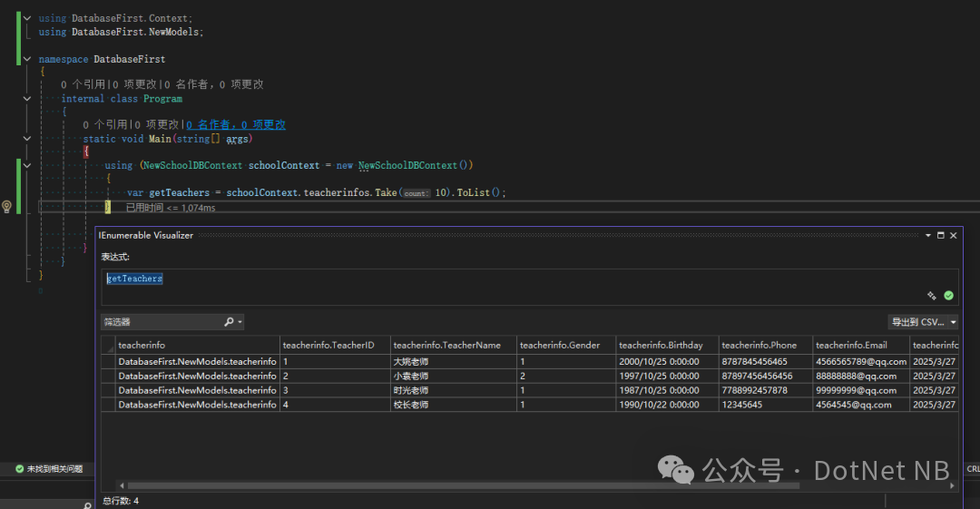Sort by the teacherinfo column header
This screenshot has height=509, width=980.
(198, 345)
